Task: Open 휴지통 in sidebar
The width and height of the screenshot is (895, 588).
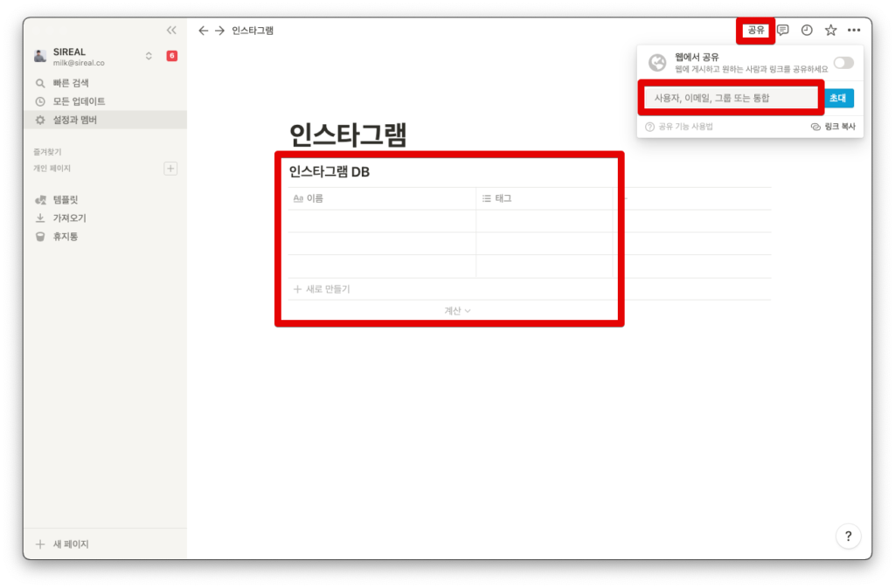Action: tap(105, 237)
